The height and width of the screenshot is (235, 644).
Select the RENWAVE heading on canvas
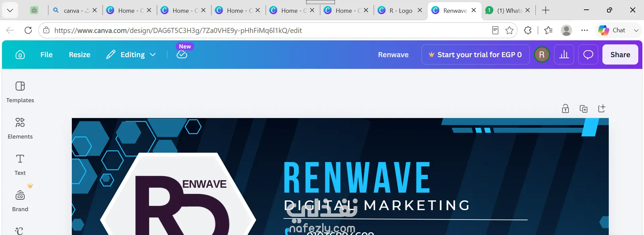(357, 178)
